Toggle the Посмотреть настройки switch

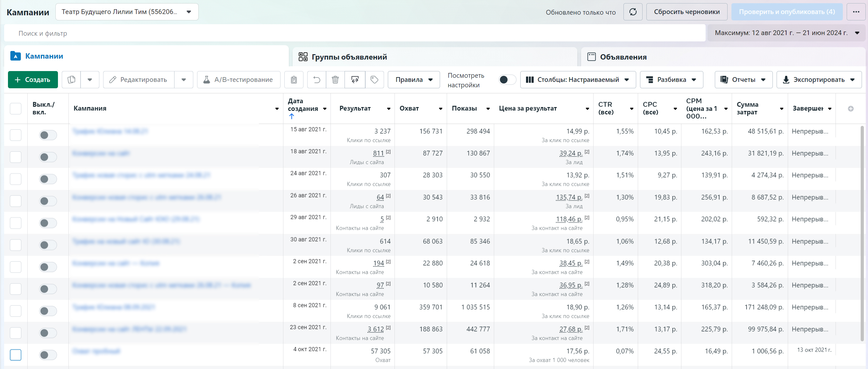coord(507,80)
